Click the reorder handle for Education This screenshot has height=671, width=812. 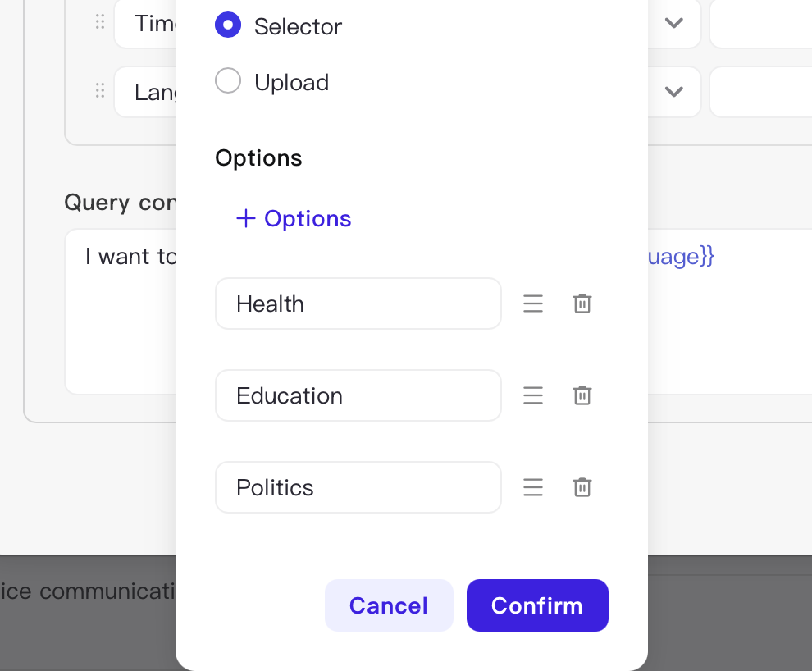533,395
